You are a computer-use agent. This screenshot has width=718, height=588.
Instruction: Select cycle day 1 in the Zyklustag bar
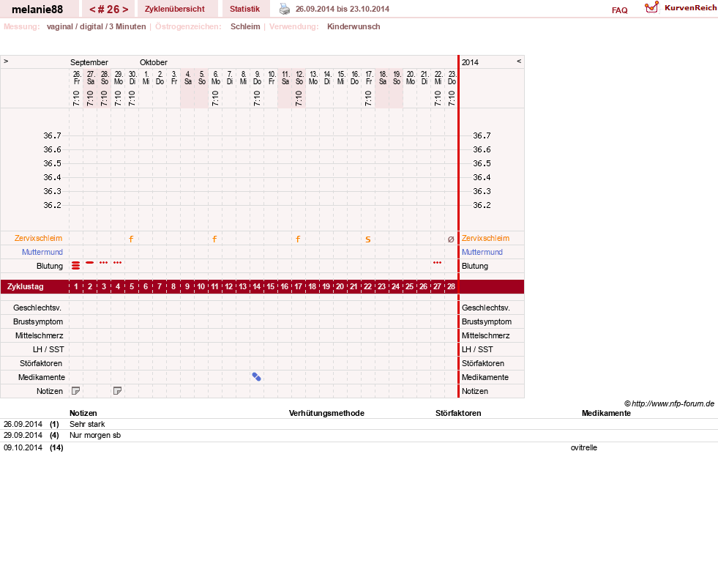(76, 286)
